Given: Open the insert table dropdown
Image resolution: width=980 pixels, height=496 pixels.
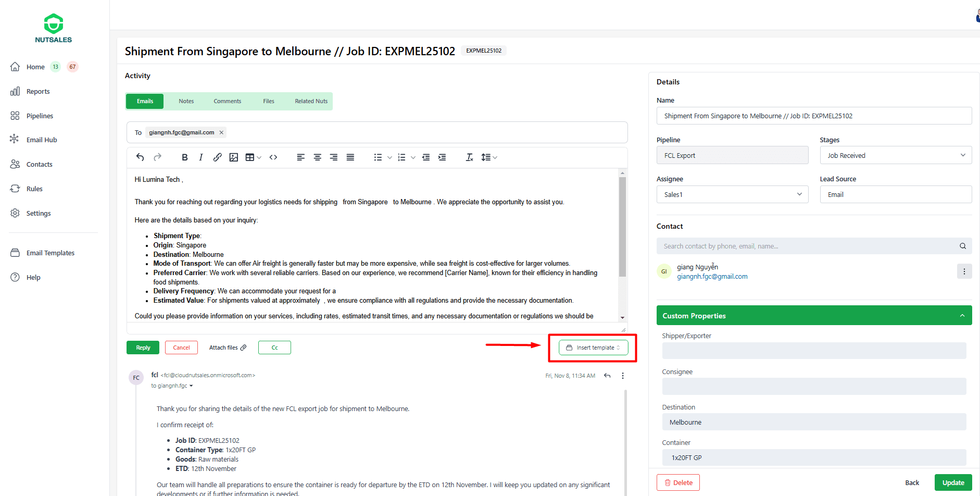Looking at the screenshot, I should pos(253,157).
